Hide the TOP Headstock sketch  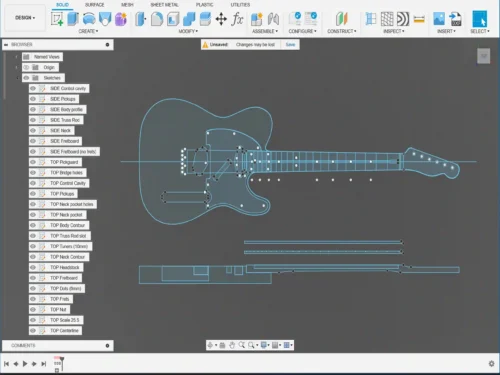(33, 267)
